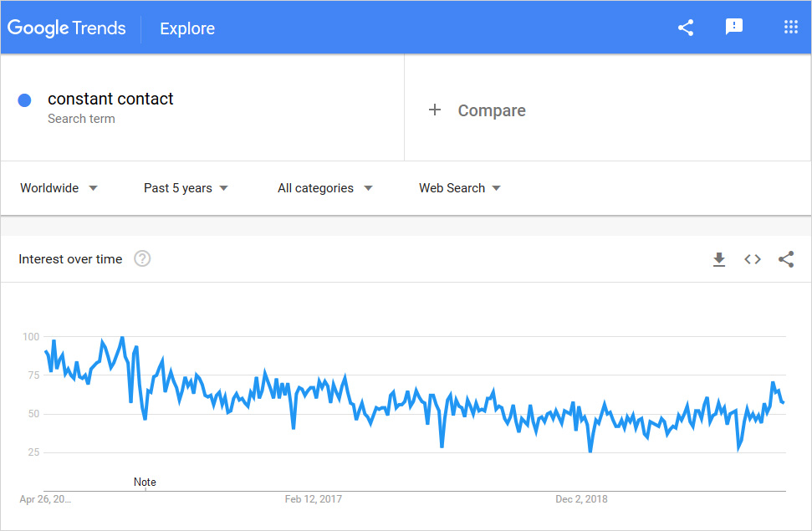Viewport: 812px width, 531px height.
Task: Edit the constant contact search term
Action: pos(110,99)
